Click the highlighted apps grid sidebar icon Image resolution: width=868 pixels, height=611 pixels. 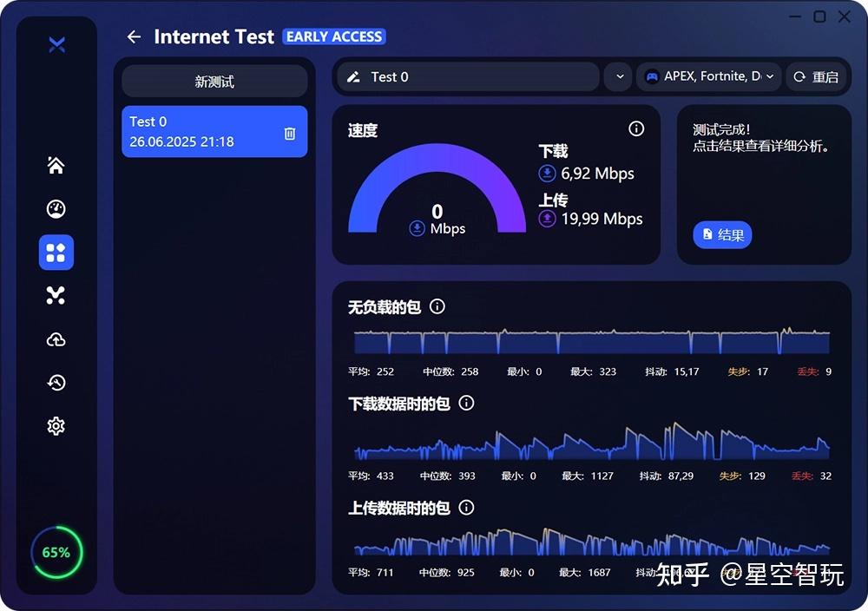click(56, 253)
